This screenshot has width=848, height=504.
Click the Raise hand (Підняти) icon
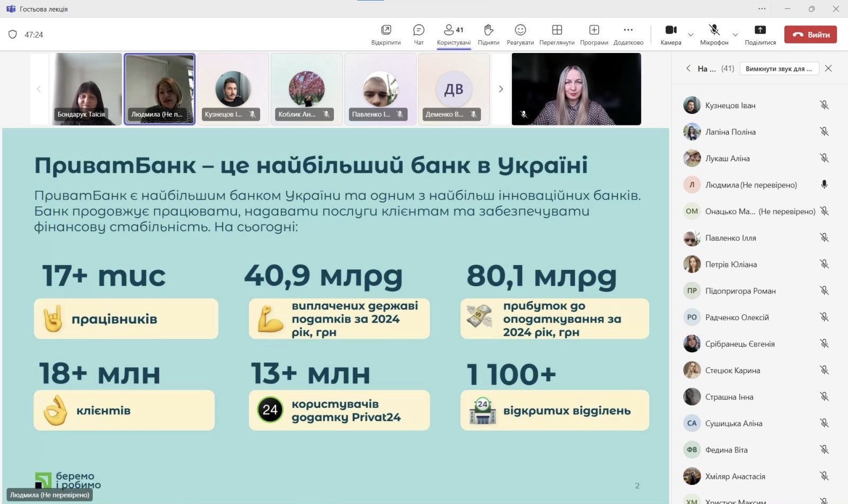(x=488, y=34)
